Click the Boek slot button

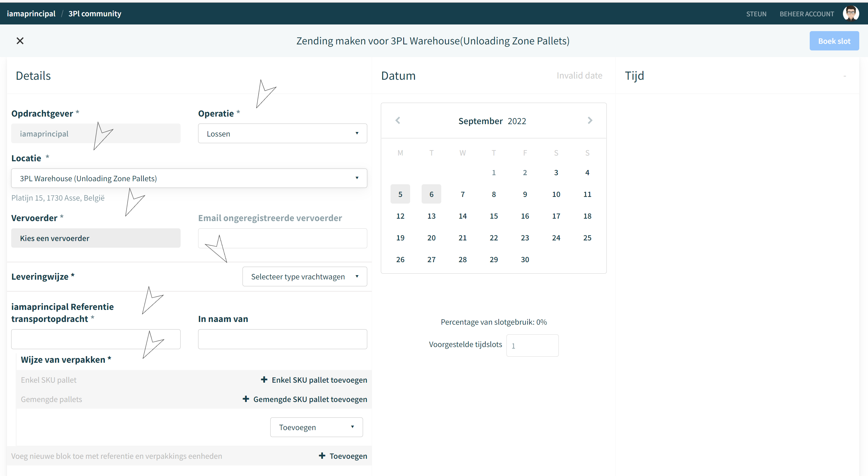(834, 41)
